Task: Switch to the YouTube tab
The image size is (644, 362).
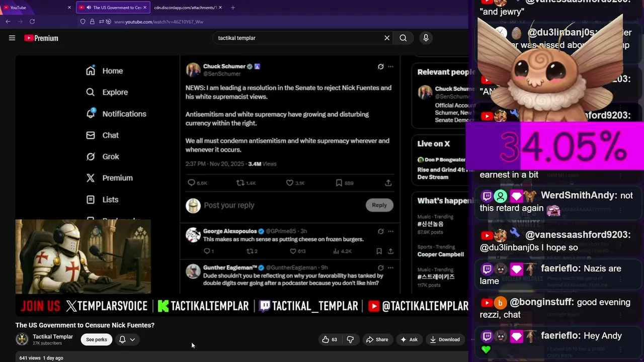Action: (x=37, y=8)
